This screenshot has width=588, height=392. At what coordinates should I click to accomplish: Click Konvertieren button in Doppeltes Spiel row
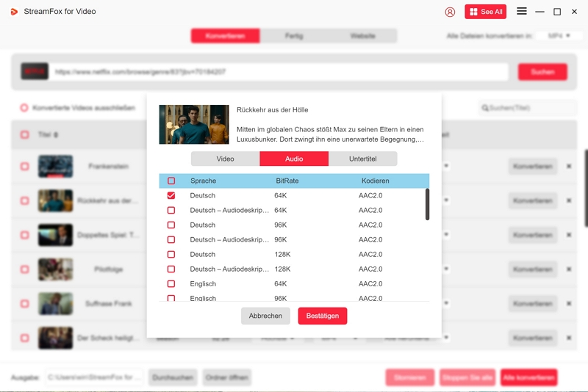point(532,235)
